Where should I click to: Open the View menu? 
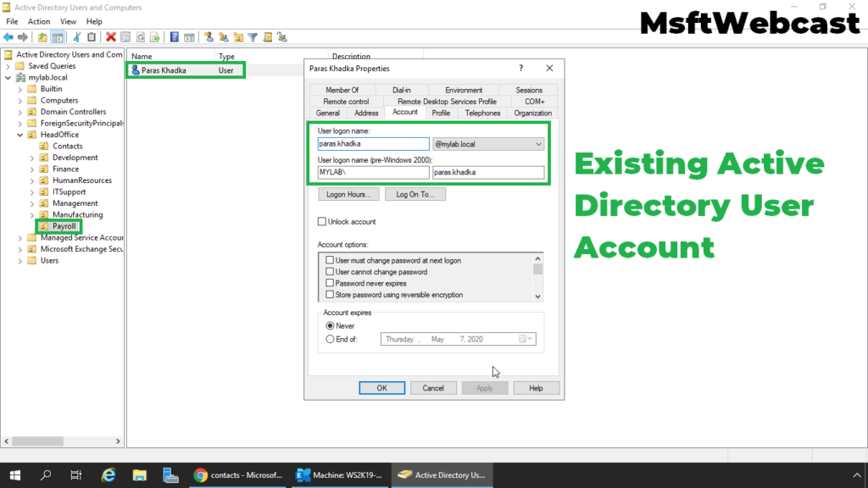point(68,21)
